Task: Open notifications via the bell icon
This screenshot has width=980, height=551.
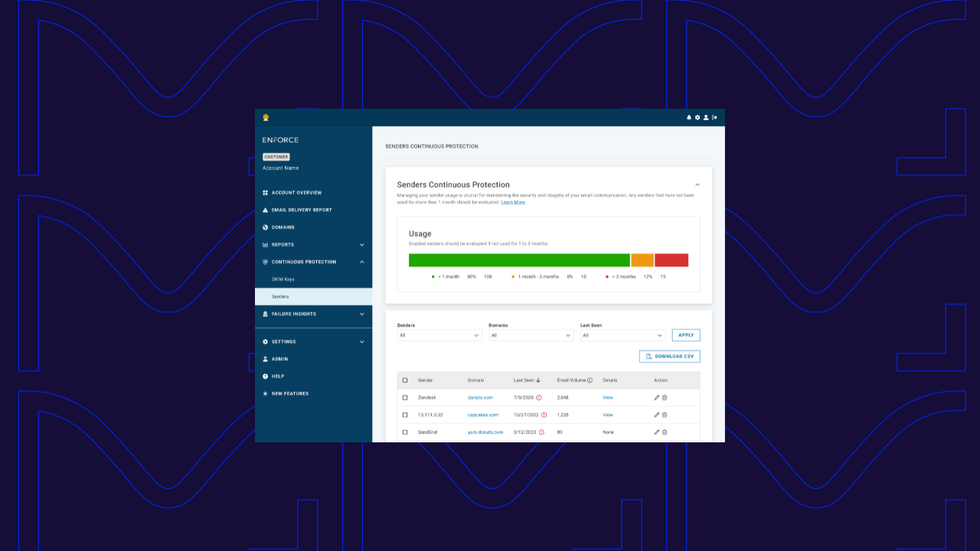Action: (688, 117)
